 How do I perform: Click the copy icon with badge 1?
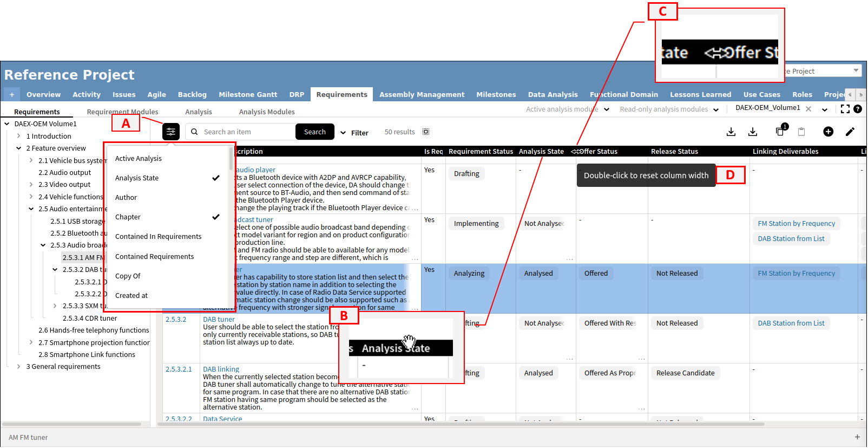[780, 131]
